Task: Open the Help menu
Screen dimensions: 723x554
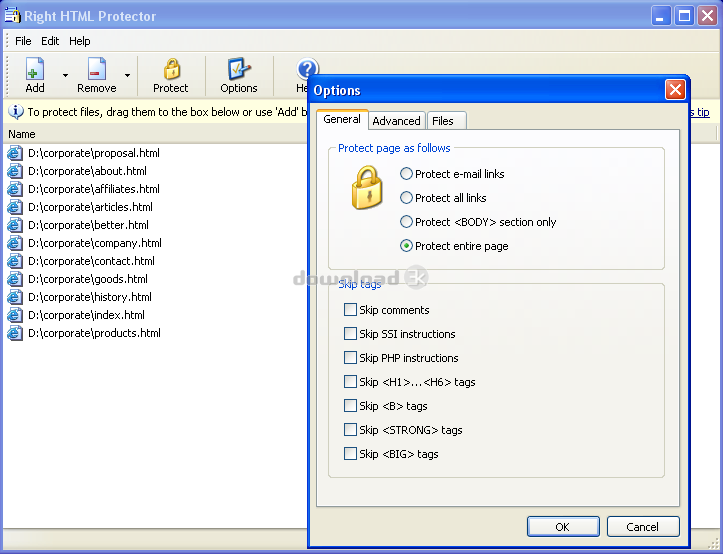Action: tap(80, 41)
